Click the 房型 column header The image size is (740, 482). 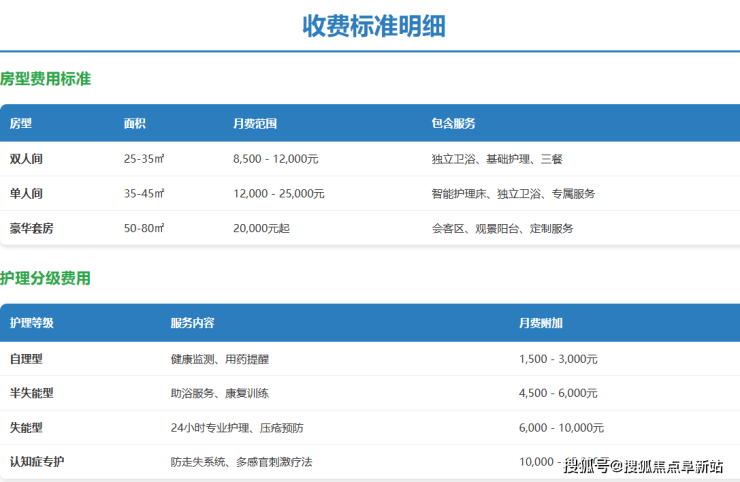[x=21, y=124]
